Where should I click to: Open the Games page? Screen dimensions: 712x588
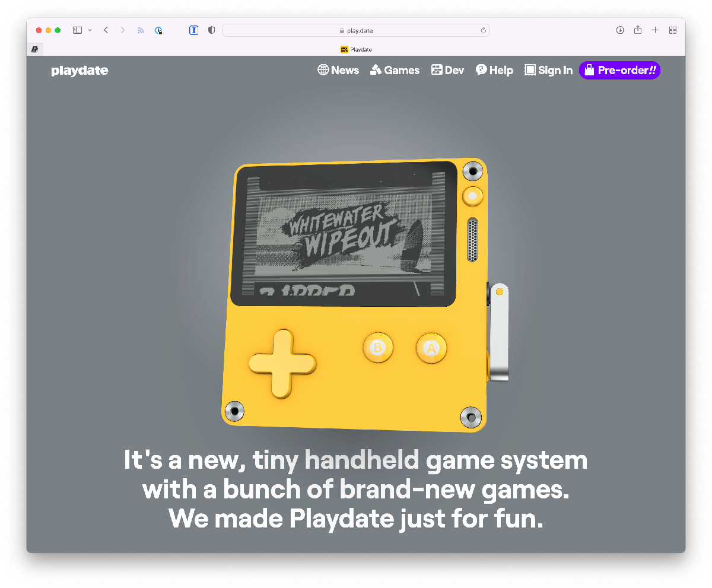(395, 70)
